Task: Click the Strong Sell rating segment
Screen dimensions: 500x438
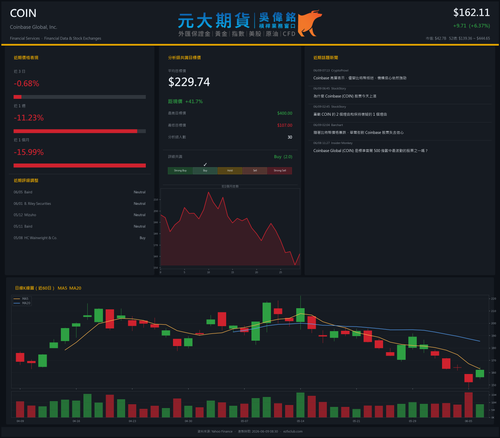Action: [280, 171]
